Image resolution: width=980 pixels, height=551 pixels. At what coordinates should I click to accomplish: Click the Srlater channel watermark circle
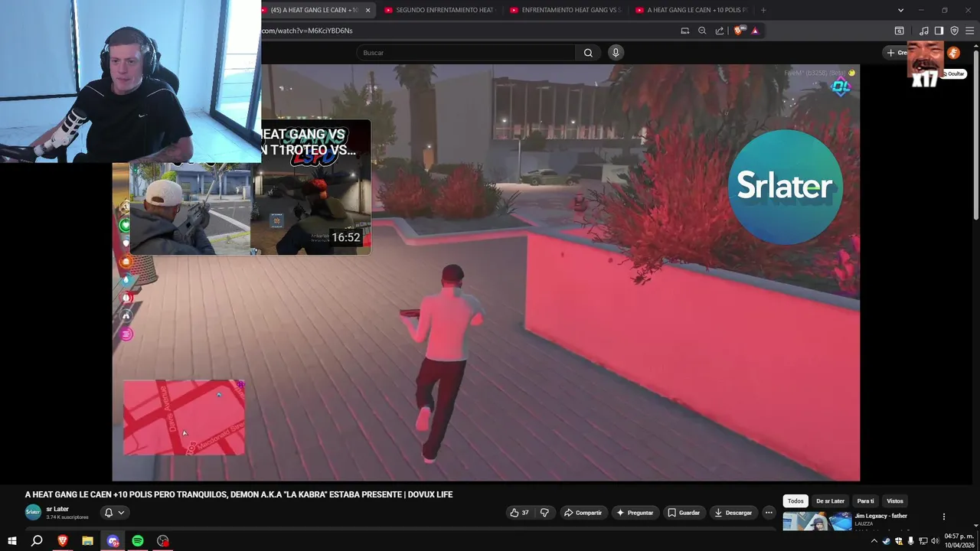coord(785,187)
